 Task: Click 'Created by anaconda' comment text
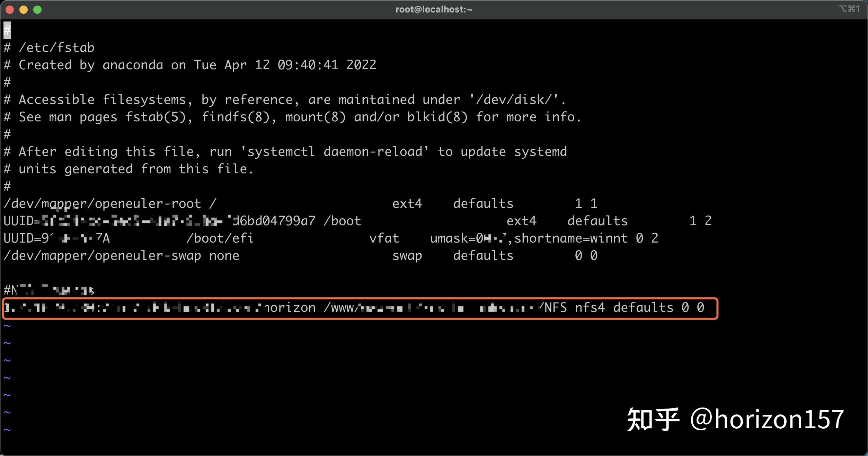click(x=91, y=65)
